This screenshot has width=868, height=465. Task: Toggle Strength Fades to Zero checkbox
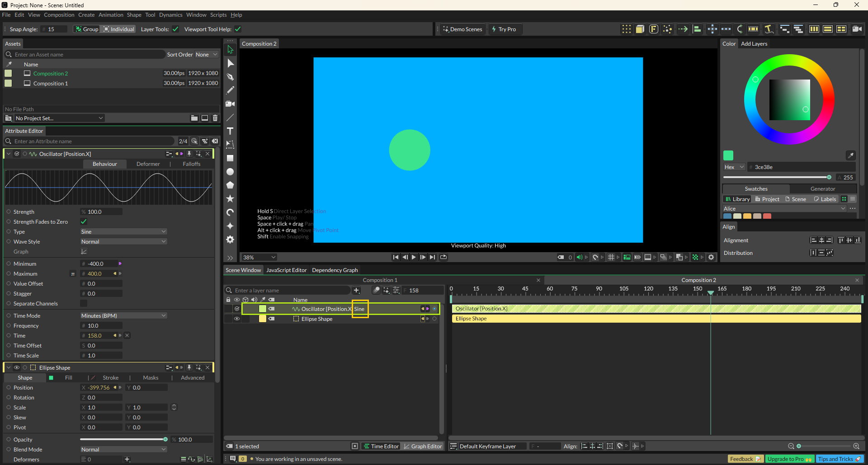84,222
